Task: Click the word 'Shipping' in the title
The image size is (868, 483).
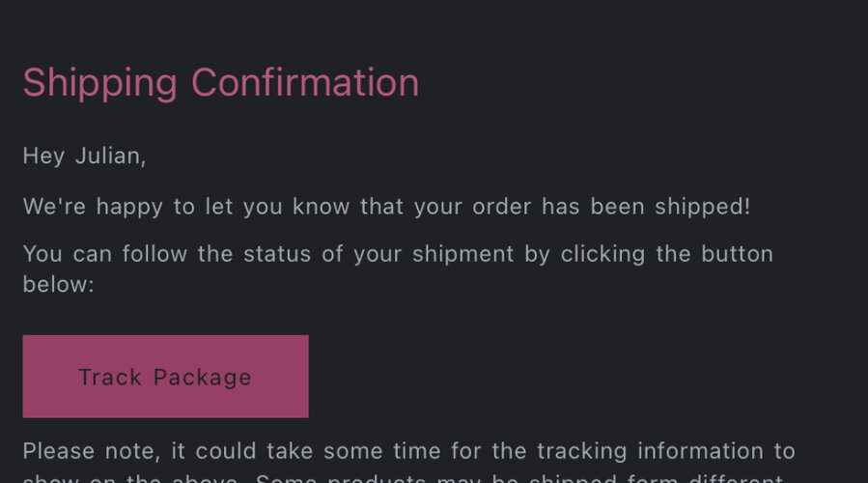Action: 99,83
